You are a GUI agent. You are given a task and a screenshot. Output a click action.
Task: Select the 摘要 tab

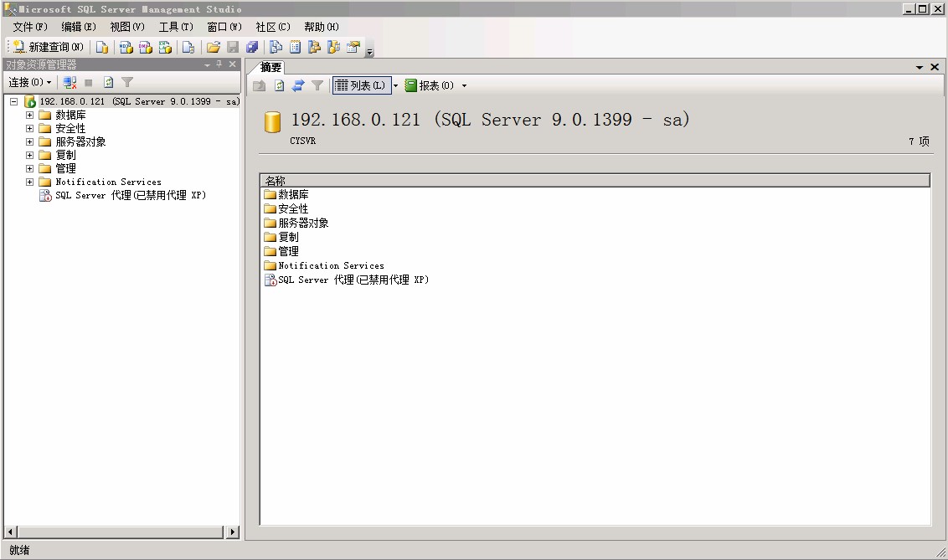coord(270,67)
